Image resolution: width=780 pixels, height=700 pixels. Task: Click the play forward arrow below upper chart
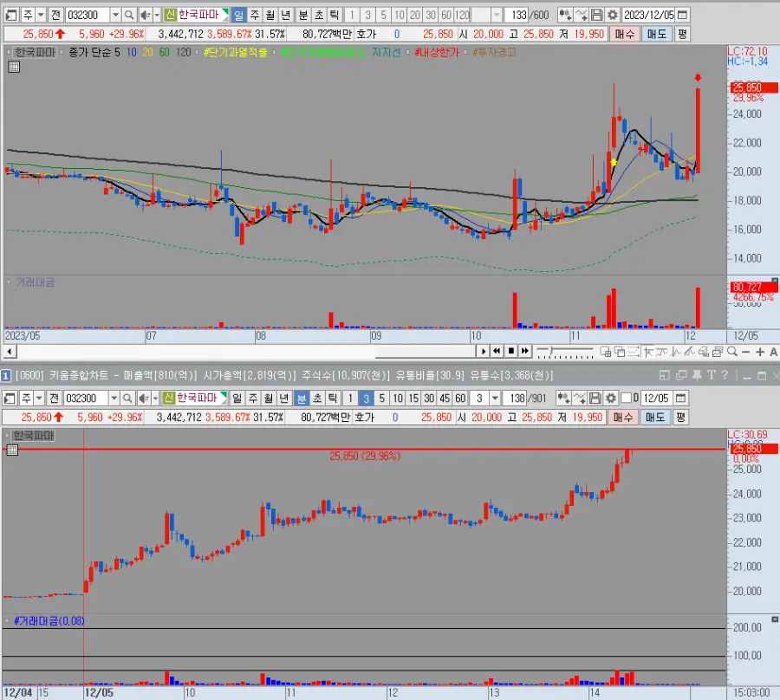click(483, 352)
